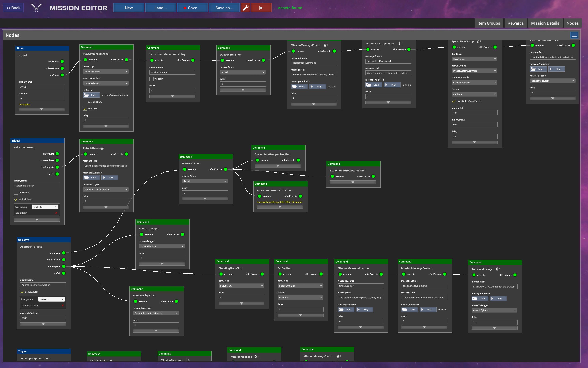Click the Run/Play mission button
588x368 pixels.
coord(261,8)
